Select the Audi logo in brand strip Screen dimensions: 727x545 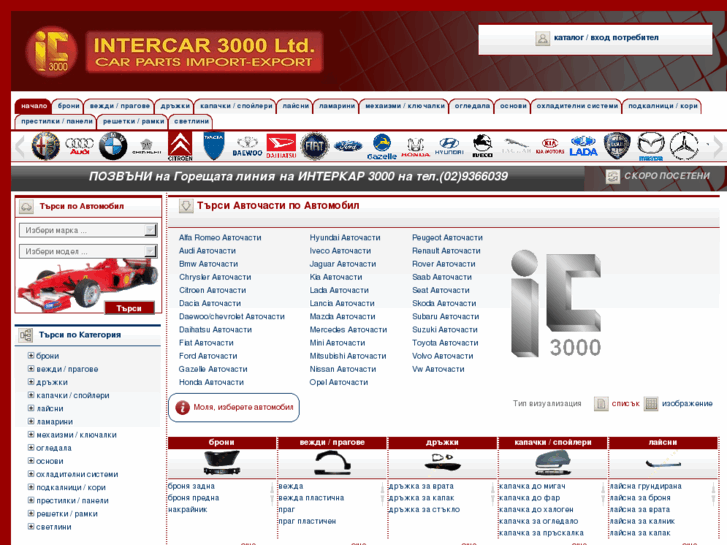coord(79,146)
